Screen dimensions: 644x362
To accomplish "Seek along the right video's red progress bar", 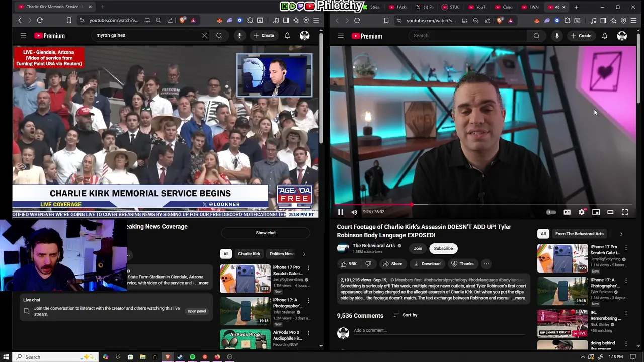I will pyautogui.click(x=483, y=205).
